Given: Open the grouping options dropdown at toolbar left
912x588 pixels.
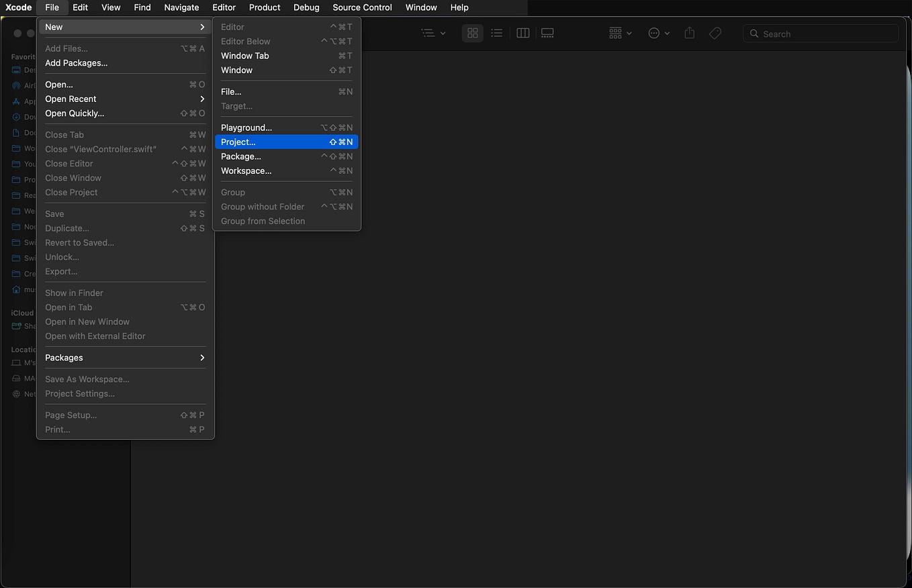Looking at the screenshot, I should (433, 32).
